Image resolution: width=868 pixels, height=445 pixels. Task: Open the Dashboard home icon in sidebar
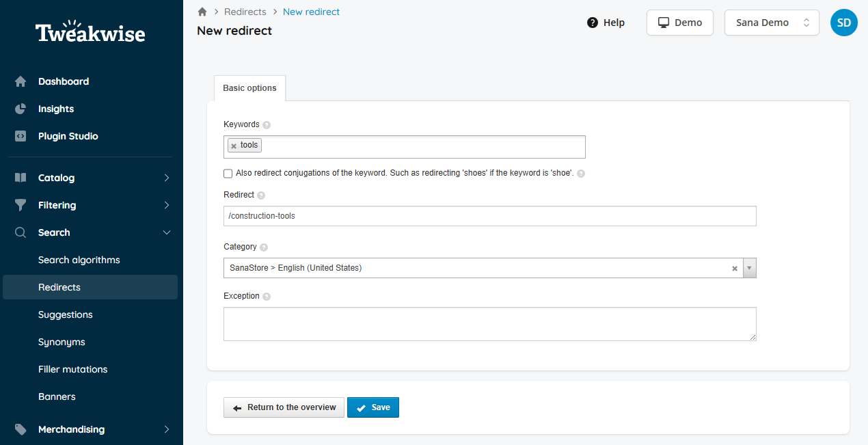21,81
